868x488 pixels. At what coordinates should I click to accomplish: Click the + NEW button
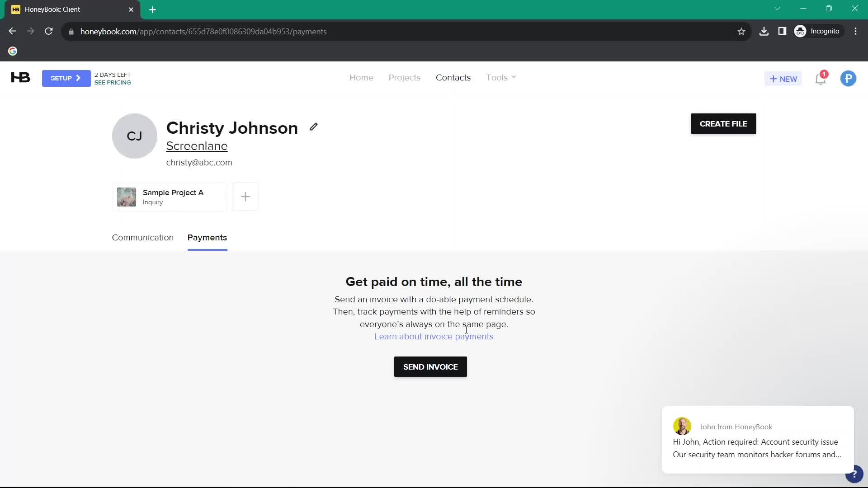tap(783, 79)
